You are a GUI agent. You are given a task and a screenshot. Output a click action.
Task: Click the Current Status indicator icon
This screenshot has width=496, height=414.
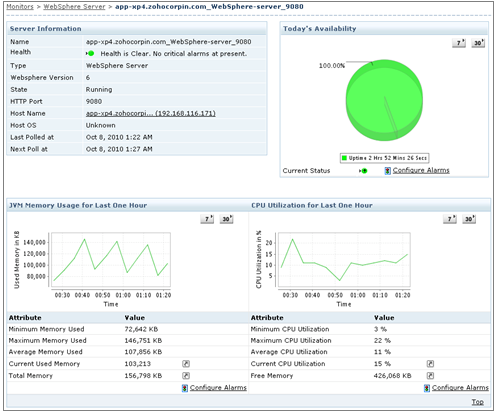pyautogui.click(x=363, y=171)
